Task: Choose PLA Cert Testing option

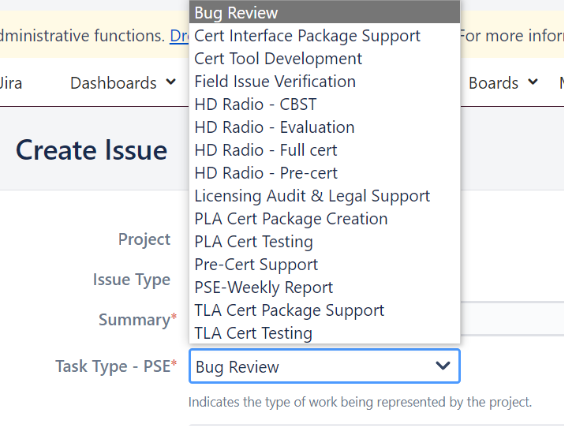Action: click(x=324, y=241)
